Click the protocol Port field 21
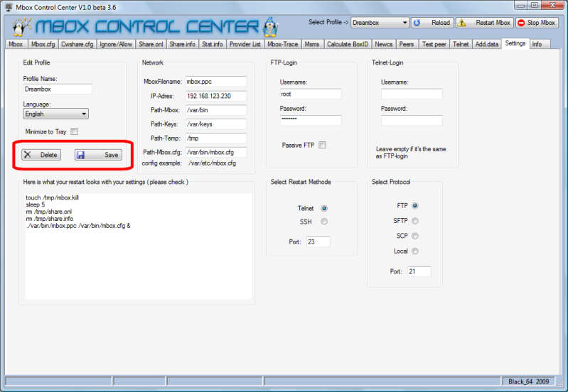Screen dimensions: 568x392 [x=419, y=271]
